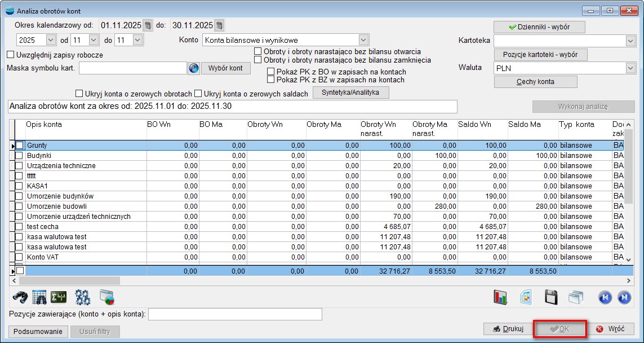
Task: Click the blue help icon by mask field
Action: [194, 68]
